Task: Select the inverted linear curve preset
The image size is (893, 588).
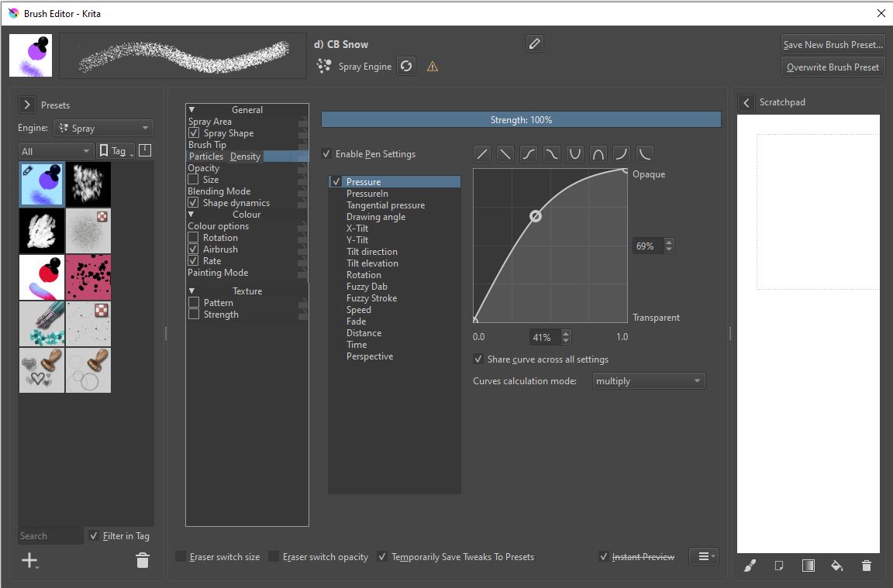Action: click(505, 153)
